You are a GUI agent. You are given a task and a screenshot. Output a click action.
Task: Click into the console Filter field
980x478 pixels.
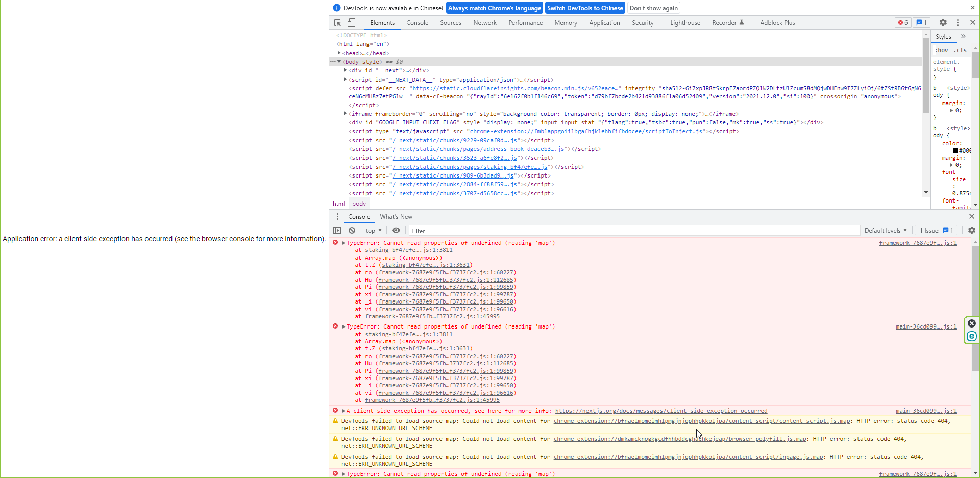(x=634, y=231)
